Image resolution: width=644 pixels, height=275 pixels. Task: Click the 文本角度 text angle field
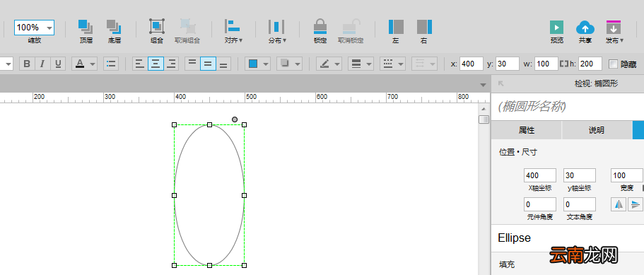(x=580, y=204)
